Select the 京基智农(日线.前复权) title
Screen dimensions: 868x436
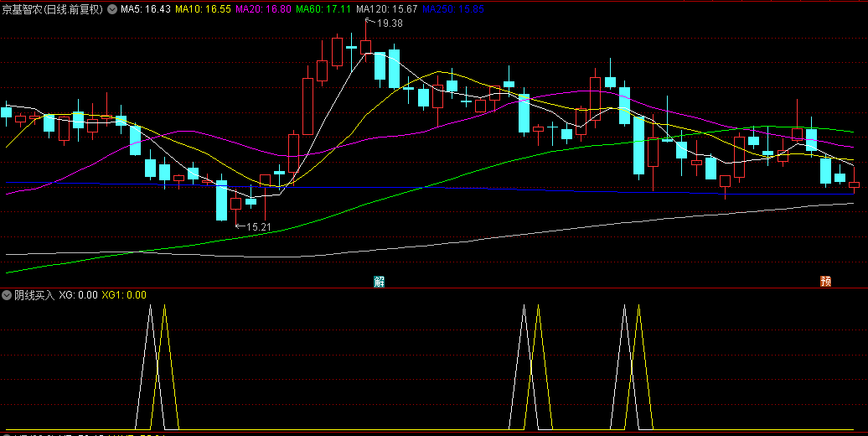(x=53, y=9)
